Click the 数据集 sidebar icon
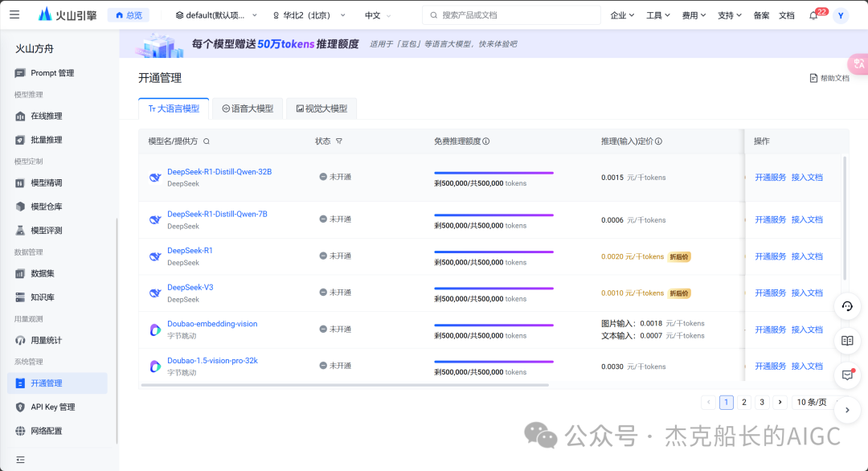 pos(20,273)
